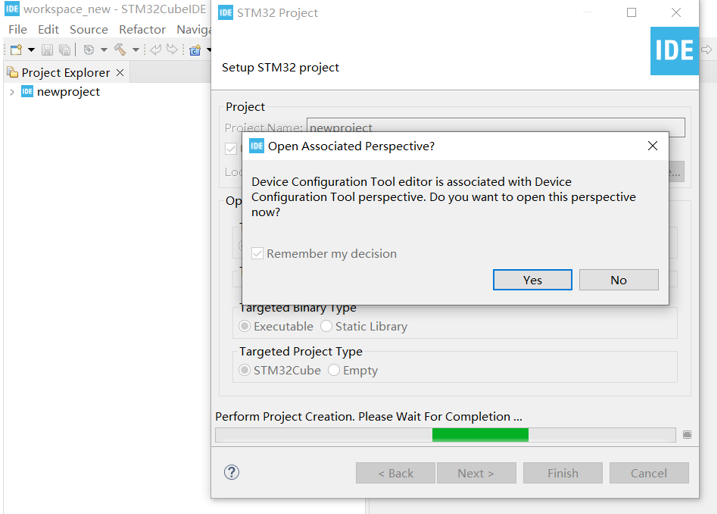This screenshot has height=514, width=717.
Task: Click the Device Configuration Tool message text
Action: pyautogui.click(x=444, y=197)
